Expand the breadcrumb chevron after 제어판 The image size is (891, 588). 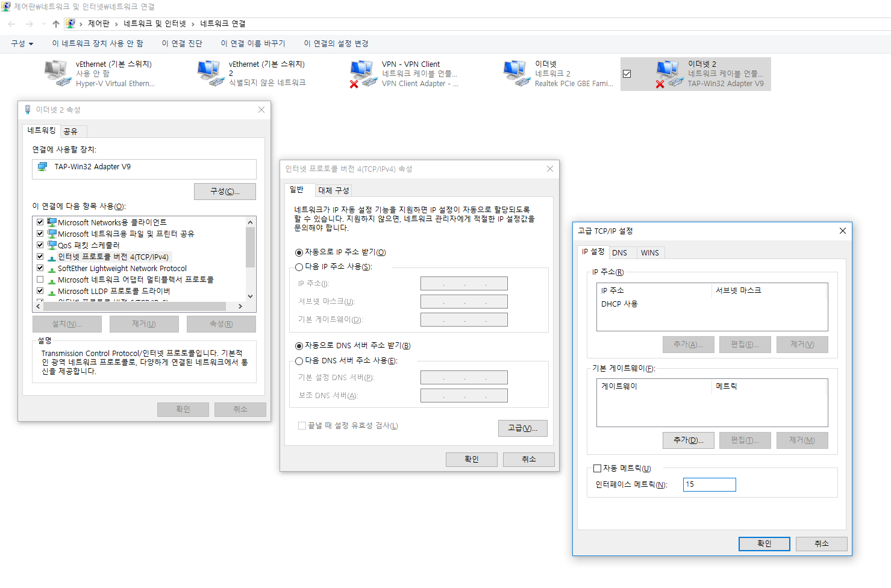[117, 24]
